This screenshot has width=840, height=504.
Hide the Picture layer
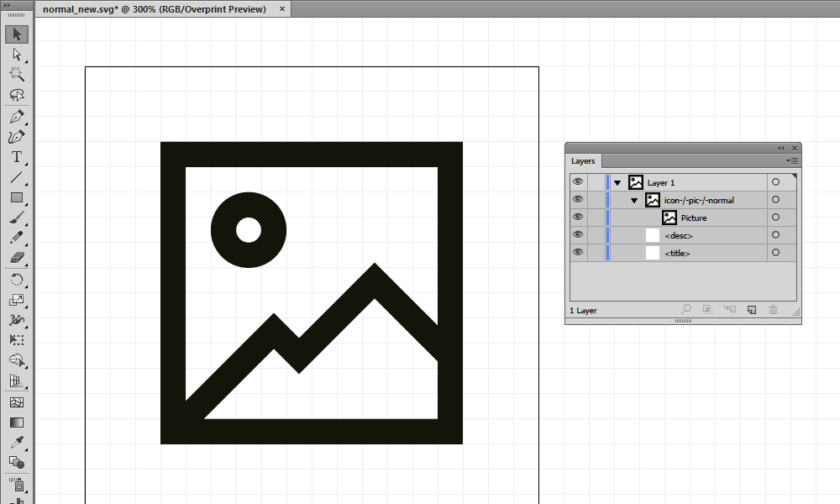[577, 218]
